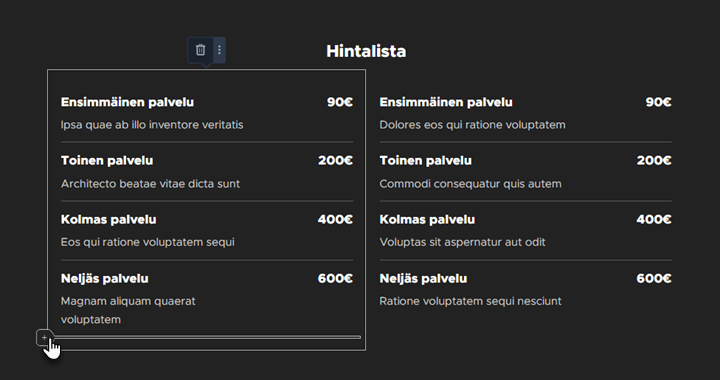This screenshot has width=720, height=380.
Task: Edit right column Kolmas palvelu title
Action: (427, 219)
